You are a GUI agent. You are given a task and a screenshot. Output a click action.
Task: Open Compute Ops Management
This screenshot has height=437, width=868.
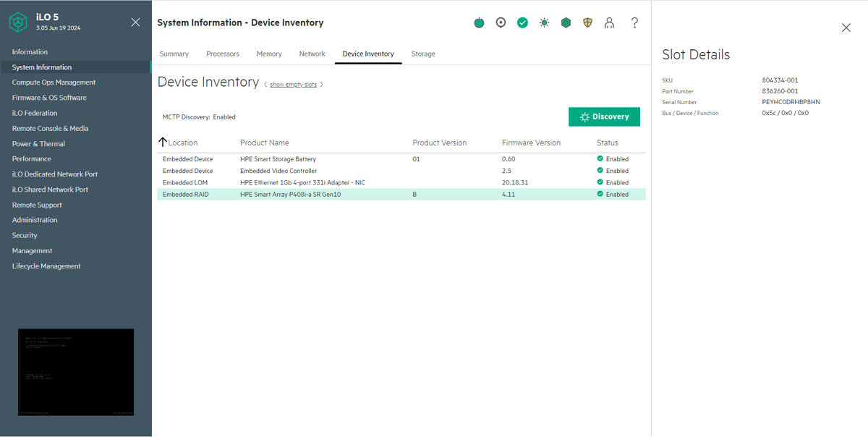pyautogui.click(x=54, y=82)
